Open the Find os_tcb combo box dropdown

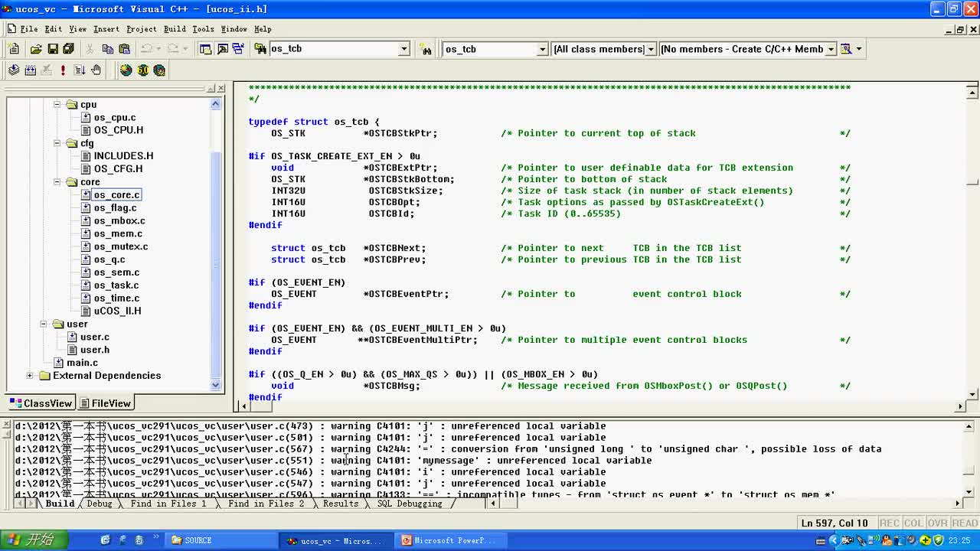point(542,49)
